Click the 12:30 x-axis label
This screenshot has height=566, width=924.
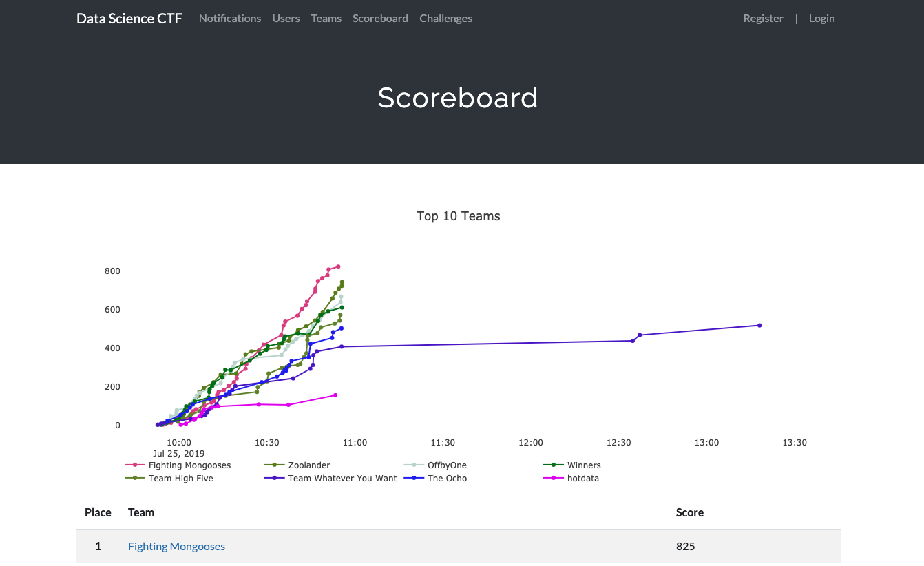[x=618, y=443]
